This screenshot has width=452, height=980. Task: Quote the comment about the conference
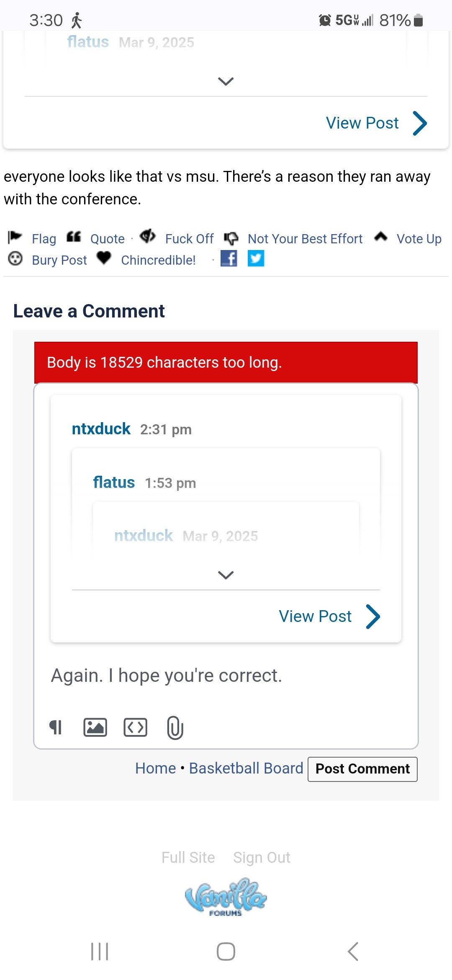click(x=107, y=238)
